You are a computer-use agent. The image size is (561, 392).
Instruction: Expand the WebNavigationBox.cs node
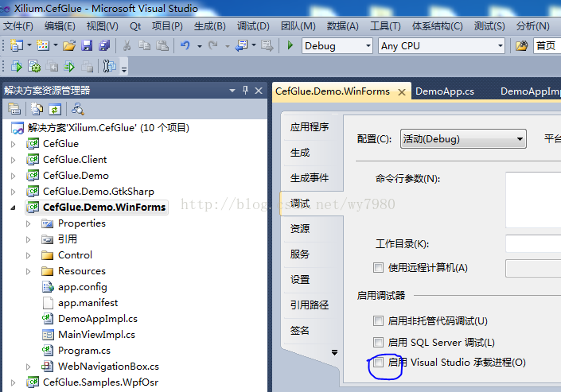[x=29, y=367]
